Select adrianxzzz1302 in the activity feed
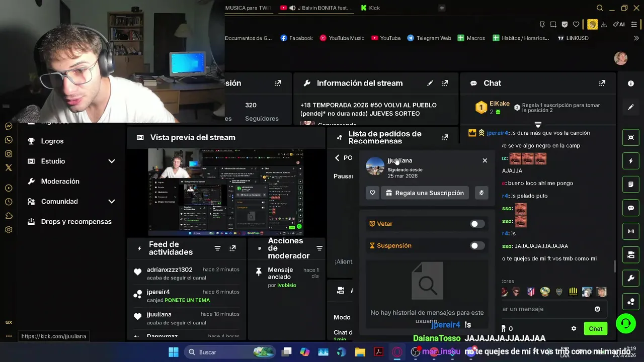Image resolution: width=644 pixels, height=362 pixels. [170, 269]
